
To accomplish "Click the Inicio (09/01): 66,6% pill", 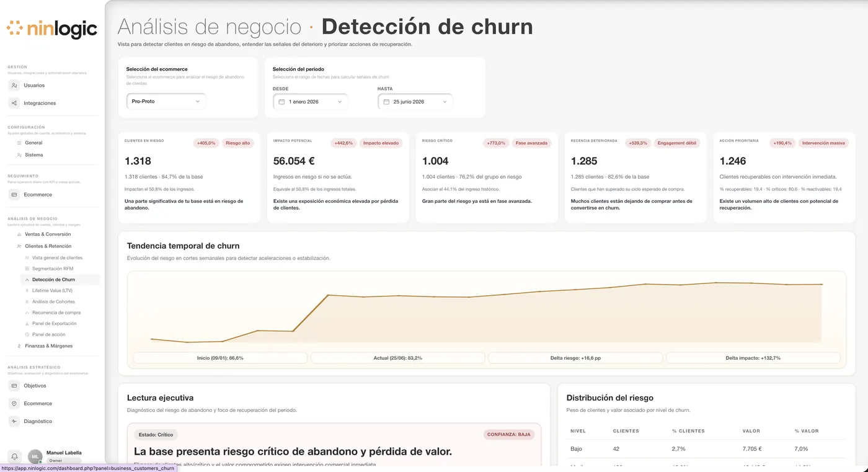I will click(220, 358).
